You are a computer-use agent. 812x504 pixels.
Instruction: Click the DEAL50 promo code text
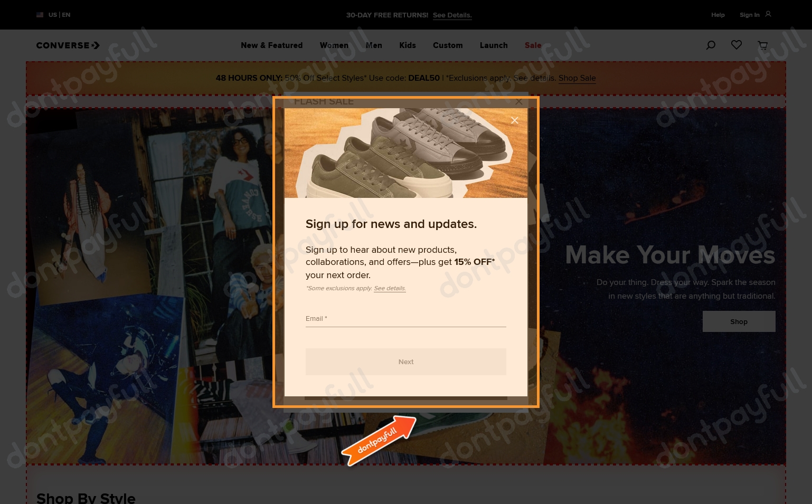point(424,78)
